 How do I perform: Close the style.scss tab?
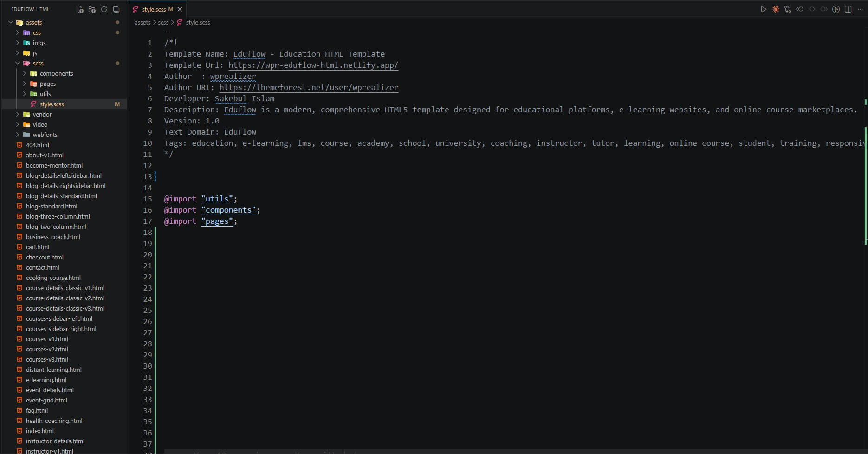(x=180, y=9)
